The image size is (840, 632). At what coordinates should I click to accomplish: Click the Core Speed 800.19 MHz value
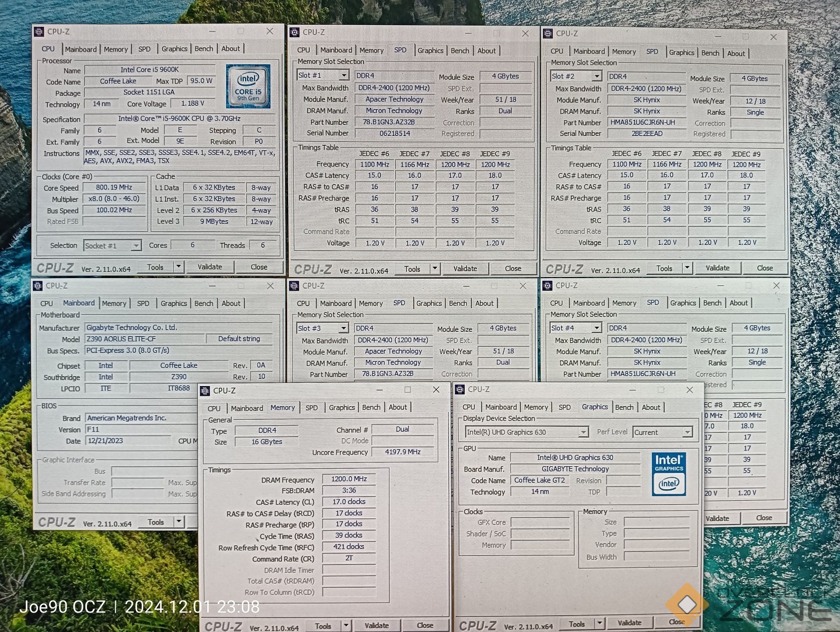click(114, 187)
